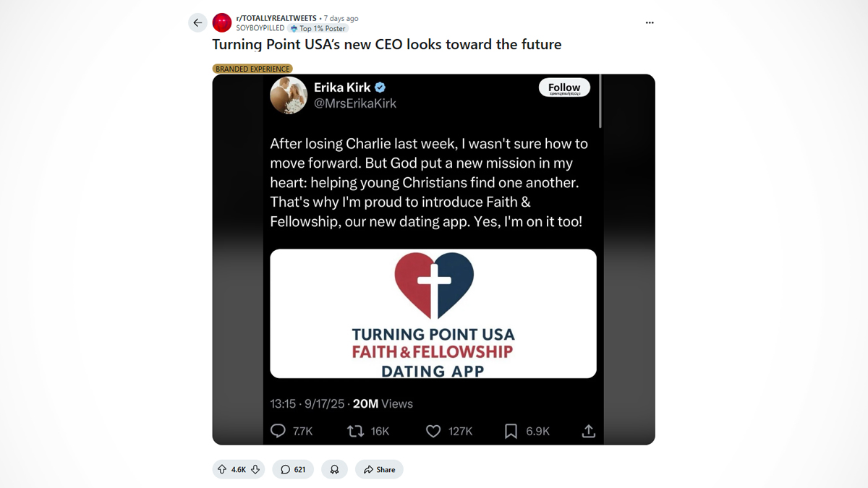Click the tweet reply bubble icon
This screenshot has width=868, height=488.
(278, 431)
